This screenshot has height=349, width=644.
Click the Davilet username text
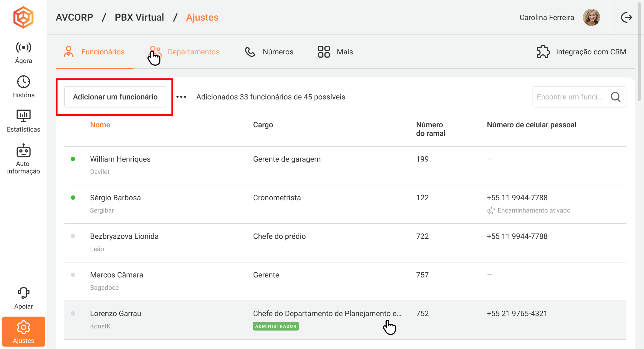(x=100, y=172)
